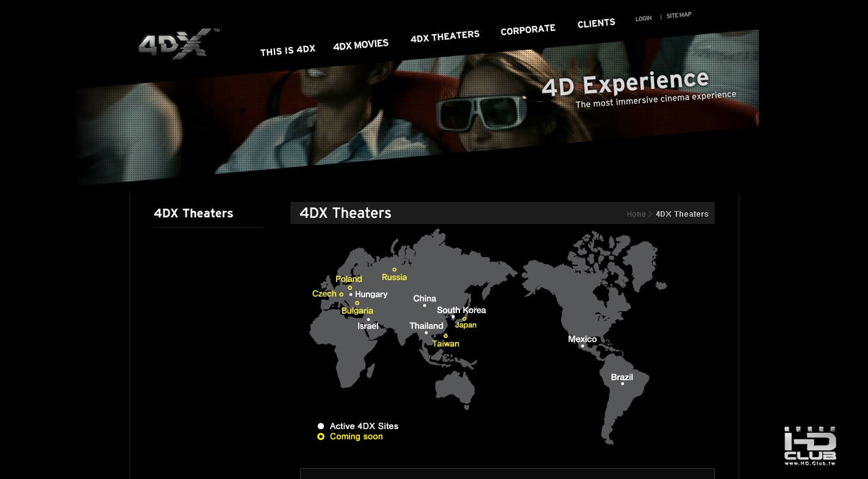This screenshot has height=479, width=868.
Task: Click the Taiwan marker on the map
Action: point(445,336)
